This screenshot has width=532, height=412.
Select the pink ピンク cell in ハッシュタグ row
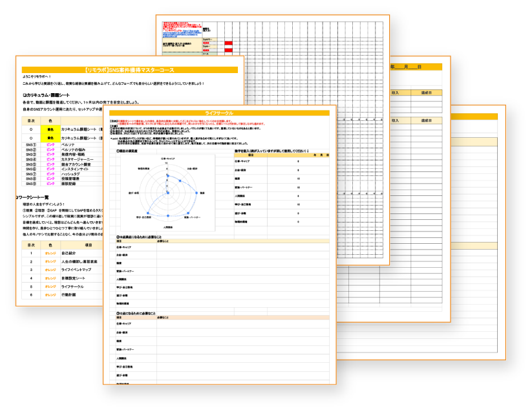tap(50, 174)
